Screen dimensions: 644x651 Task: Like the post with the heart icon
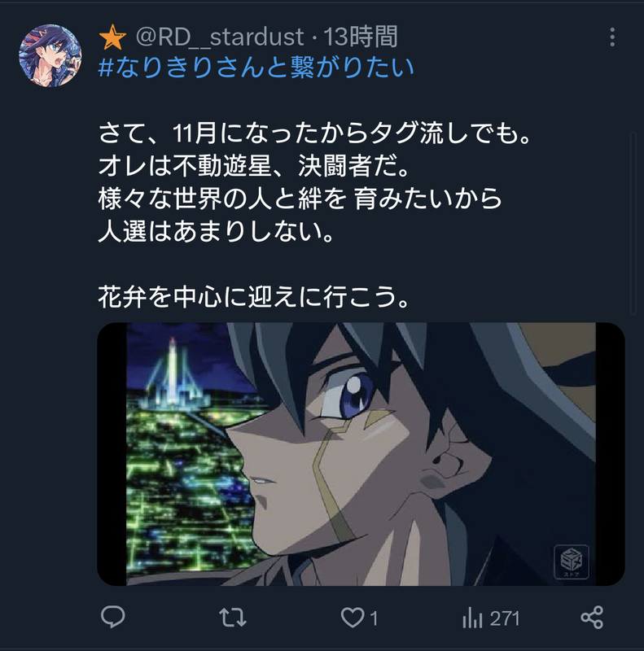point(353,618)
